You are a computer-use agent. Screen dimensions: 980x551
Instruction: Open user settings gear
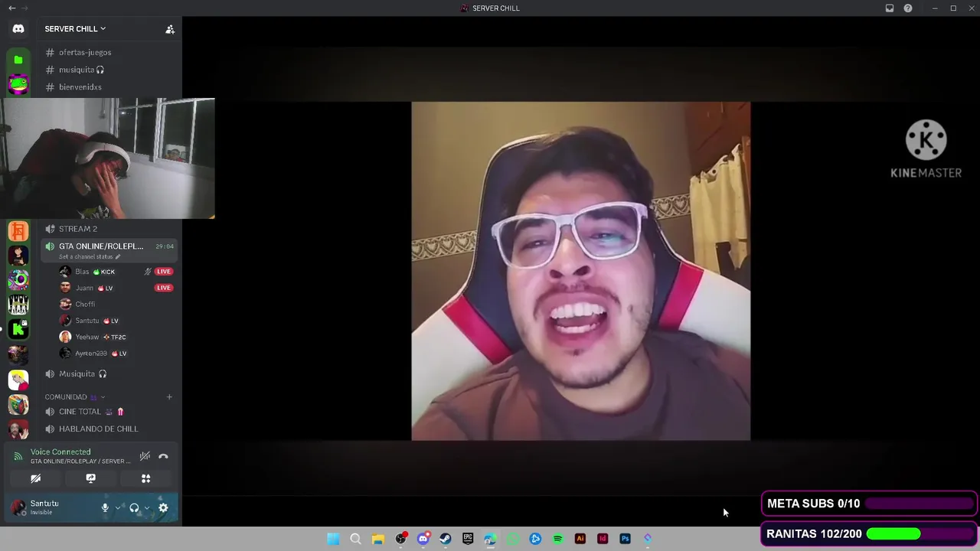163,507
